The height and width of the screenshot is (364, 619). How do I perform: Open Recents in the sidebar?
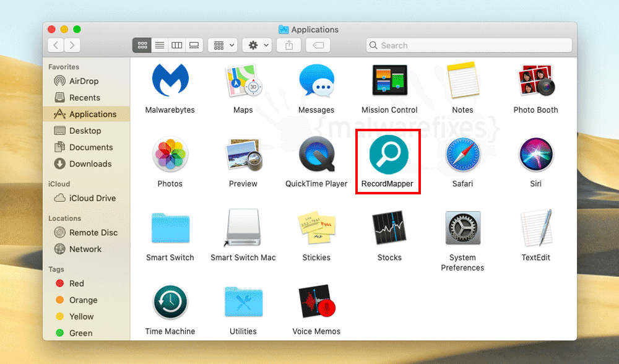pos(87,98)
